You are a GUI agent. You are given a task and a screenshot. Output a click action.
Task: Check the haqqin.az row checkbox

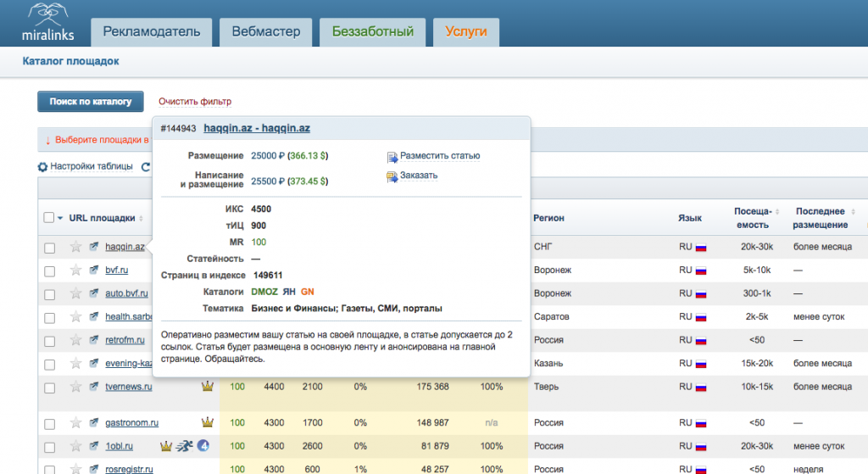[x=50, y=248]
